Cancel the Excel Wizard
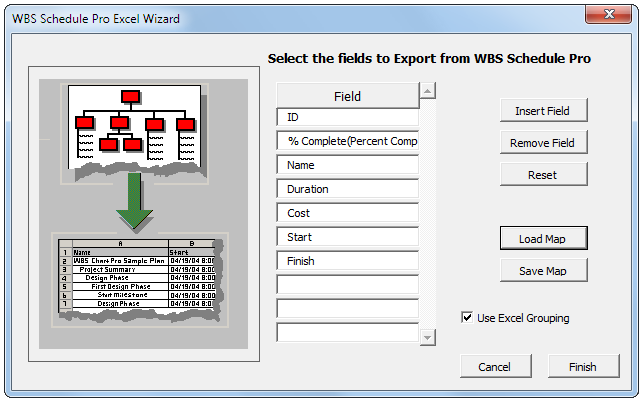 [495, 366]
